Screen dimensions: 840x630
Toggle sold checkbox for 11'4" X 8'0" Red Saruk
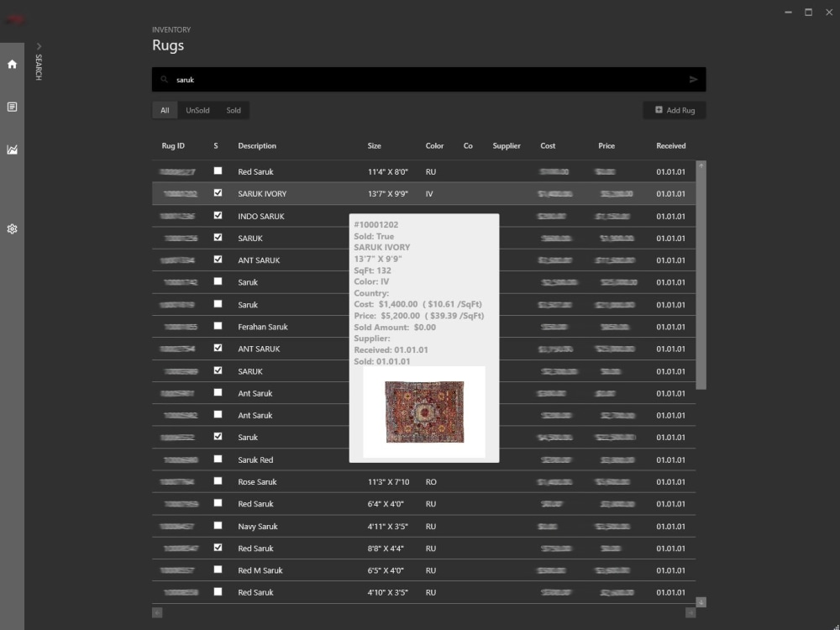[x=218, y=171]
